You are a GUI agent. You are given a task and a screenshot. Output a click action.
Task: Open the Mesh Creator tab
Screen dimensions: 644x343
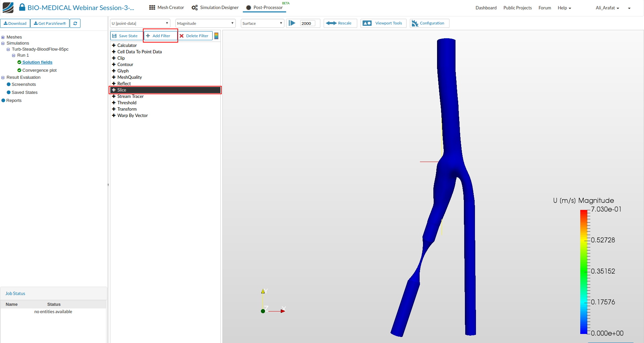pos(167,7)
